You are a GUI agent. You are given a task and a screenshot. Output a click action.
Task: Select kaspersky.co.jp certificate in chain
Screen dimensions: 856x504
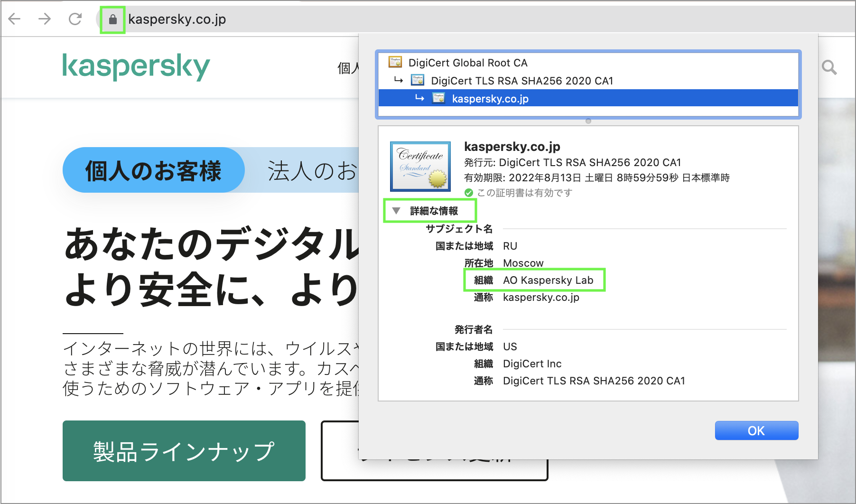588,99
